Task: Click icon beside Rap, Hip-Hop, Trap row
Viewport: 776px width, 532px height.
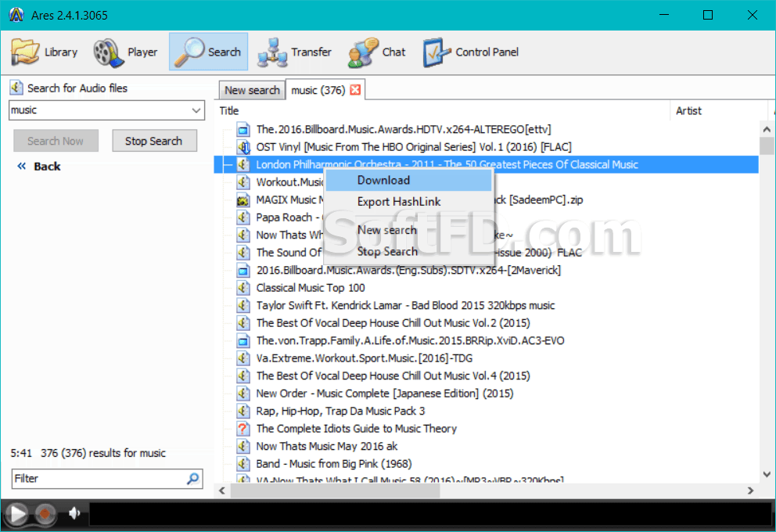Action: click(243, 411)
